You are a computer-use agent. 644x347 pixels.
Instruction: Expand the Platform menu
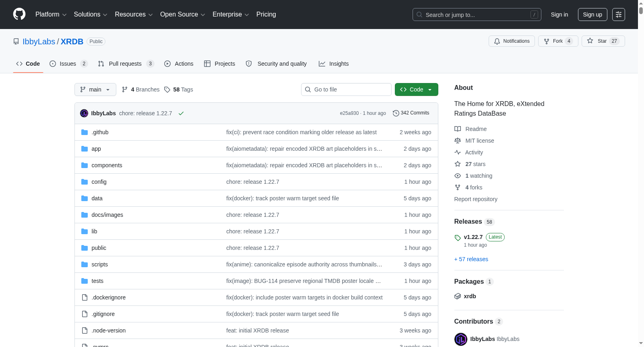(x=51, y=15)
